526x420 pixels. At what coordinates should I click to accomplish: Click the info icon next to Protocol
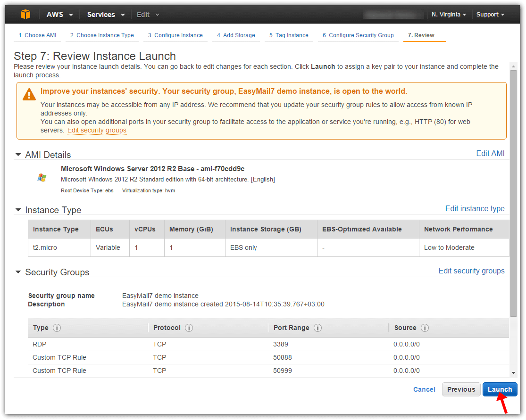tap(189, 328)
